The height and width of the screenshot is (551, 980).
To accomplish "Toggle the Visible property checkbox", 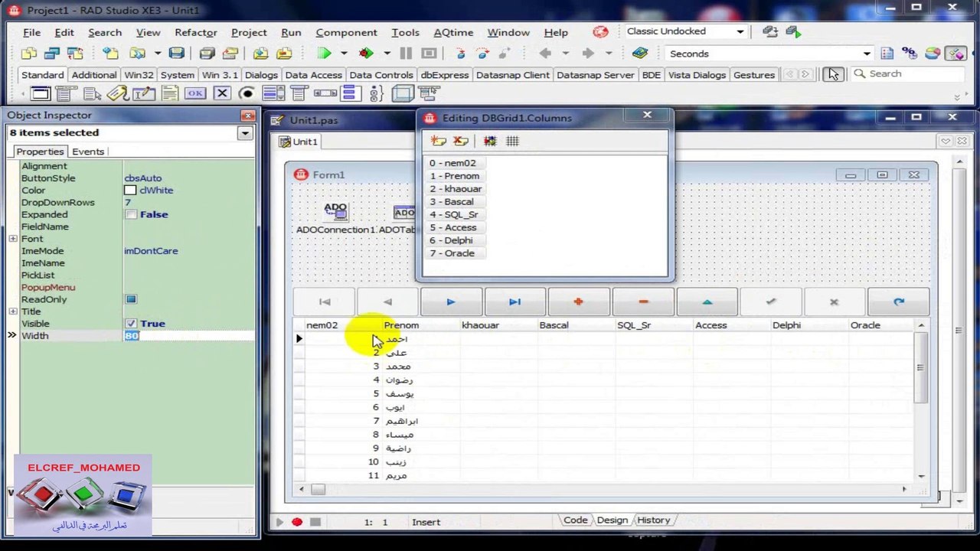I will point(131,324).
